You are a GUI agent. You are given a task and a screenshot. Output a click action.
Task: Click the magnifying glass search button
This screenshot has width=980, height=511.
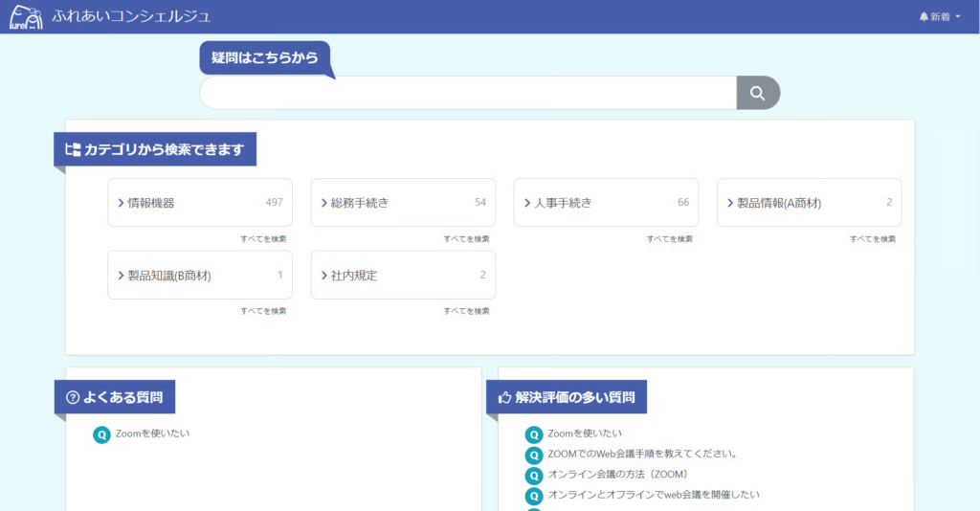(758, 93)
